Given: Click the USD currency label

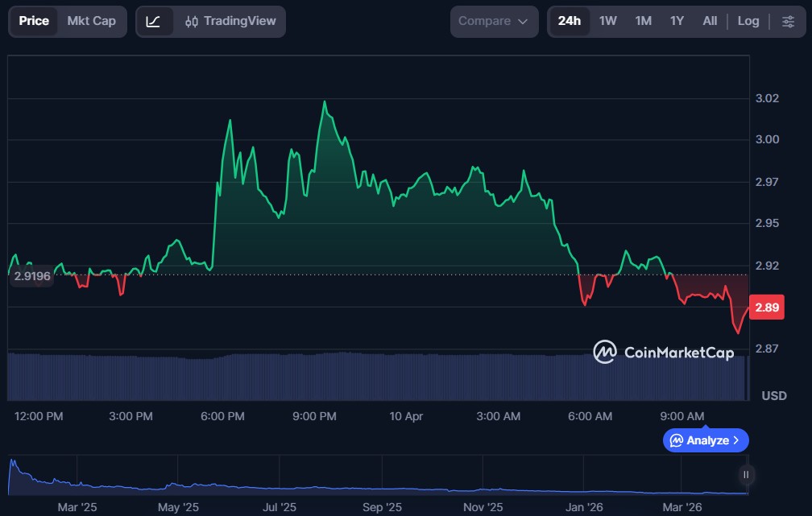Looking at the screenshot, I should [x=773, y=395].
